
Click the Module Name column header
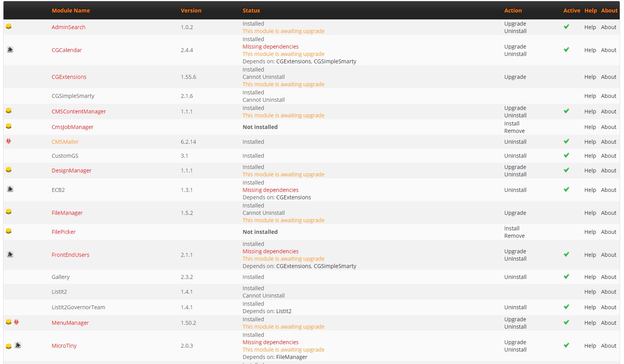point(71,10)
